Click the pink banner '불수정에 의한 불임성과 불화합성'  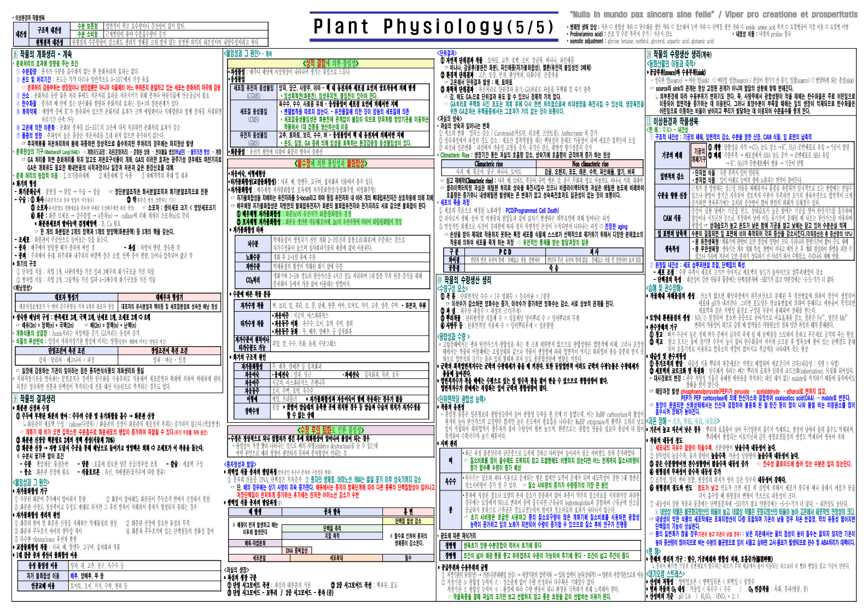tap(330, 163)
